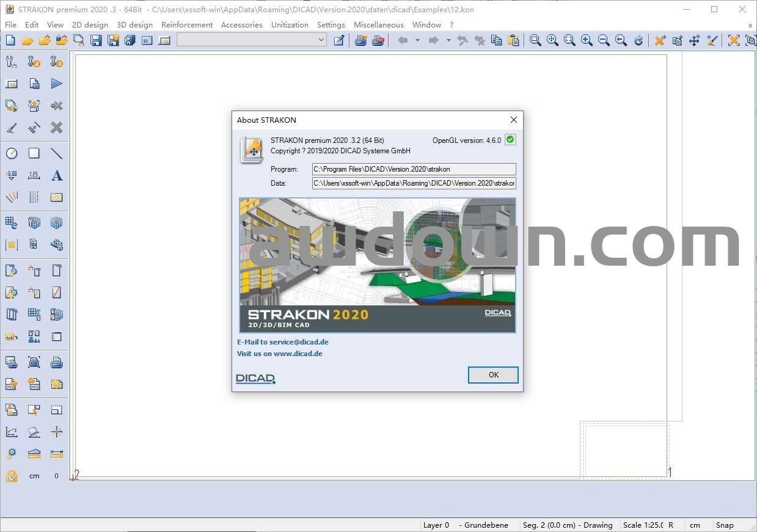Open the Unitization menu
The height and width of the screenshot is (532, 757).
(290, 25)
